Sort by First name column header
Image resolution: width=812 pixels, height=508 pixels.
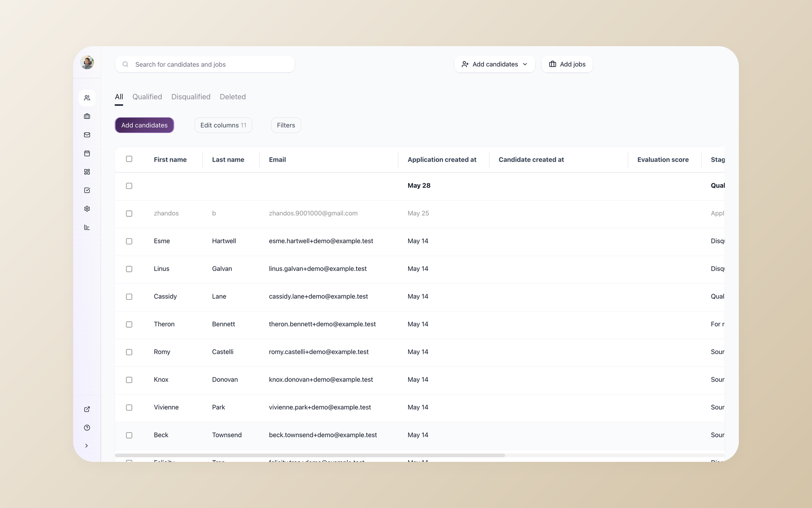[170, 160]
